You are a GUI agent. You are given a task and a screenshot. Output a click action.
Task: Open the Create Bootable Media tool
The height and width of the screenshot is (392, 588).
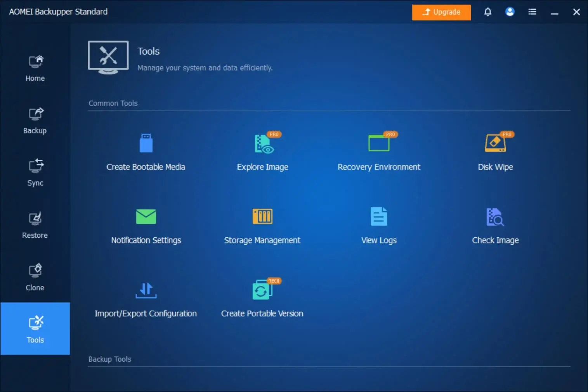(146, 151)
